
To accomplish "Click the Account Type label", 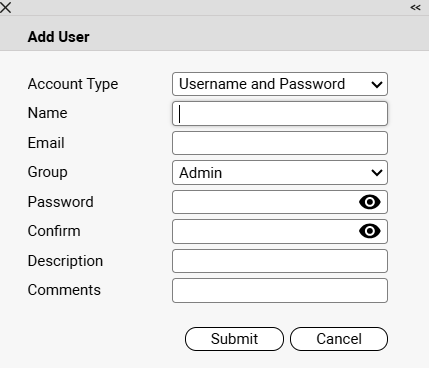I will click(x=73, y=84).
